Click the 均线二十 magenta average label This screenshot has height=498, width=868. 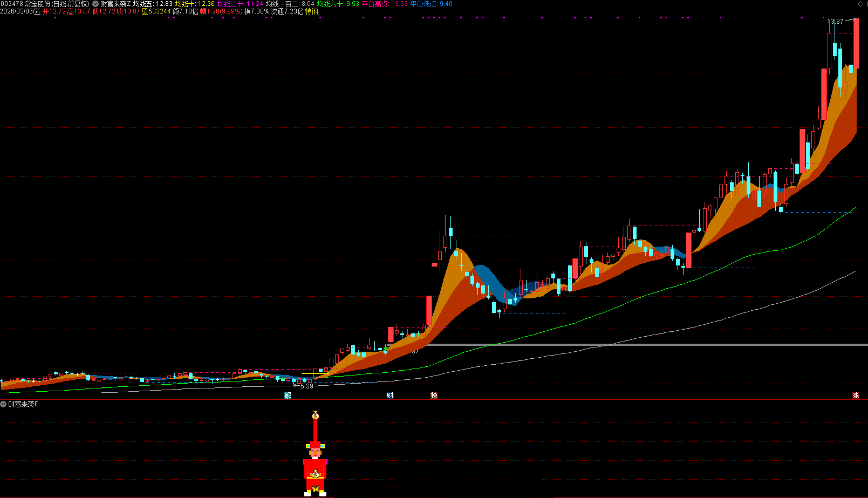[x=240, y=4]
